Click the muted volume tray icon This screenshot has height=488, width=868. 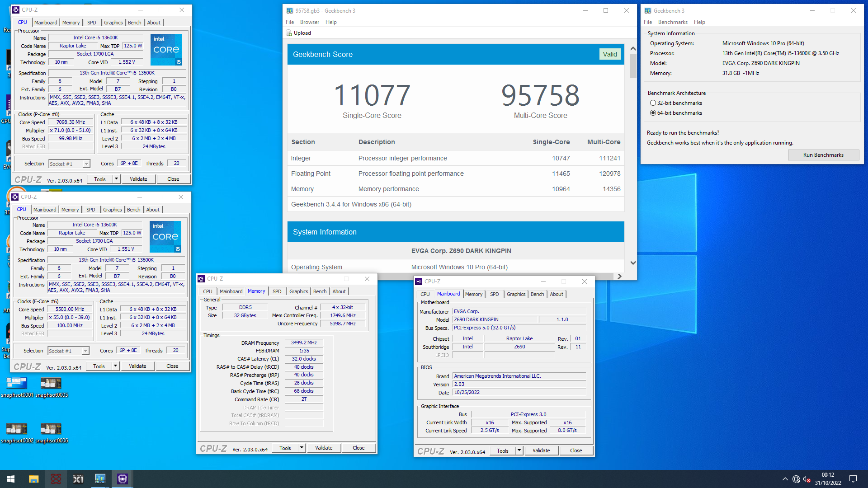[807, 479]
